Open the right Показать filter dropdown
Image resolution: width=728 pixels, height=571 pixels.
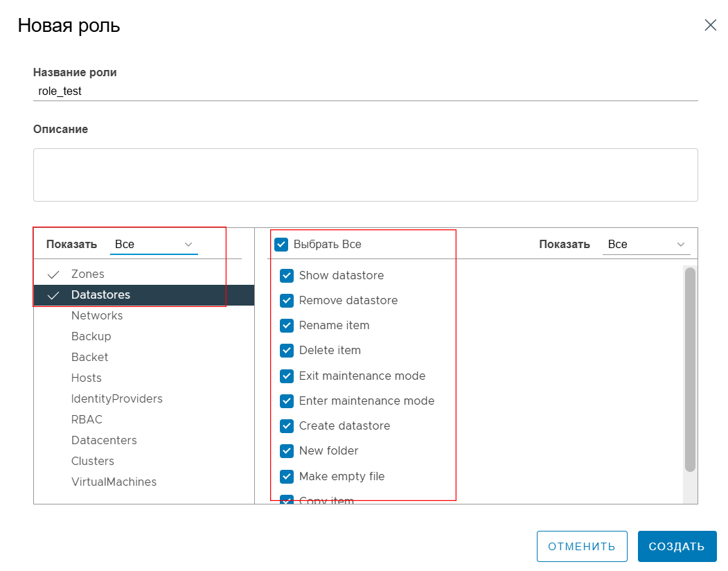coord(646,245)
